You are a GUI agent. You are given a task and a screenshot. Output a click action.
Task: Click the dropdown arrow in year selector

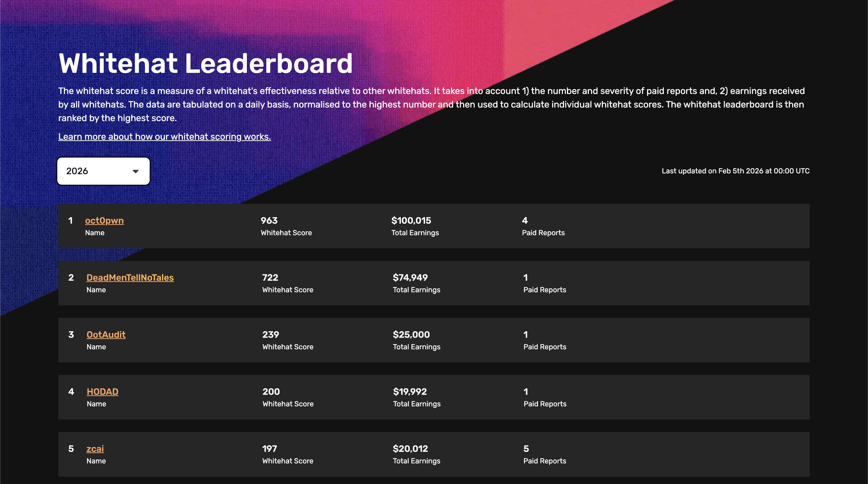[135, 171]
